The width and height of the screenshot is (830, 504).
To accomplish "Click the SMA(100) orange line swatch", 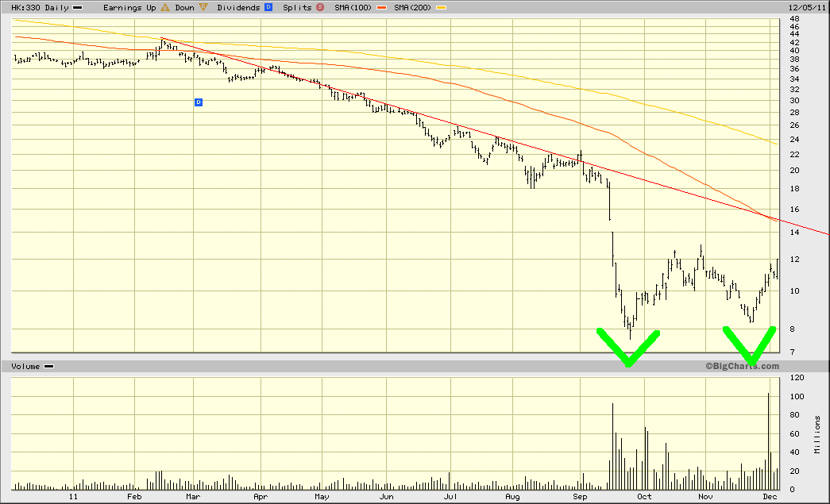I will click(382, 8).
